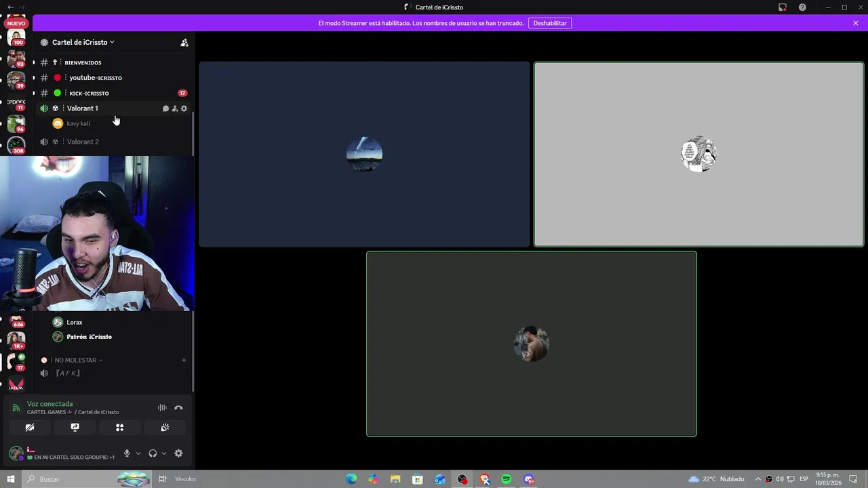Toggle the camera on or off
The image size is (868, 488).
30,428
